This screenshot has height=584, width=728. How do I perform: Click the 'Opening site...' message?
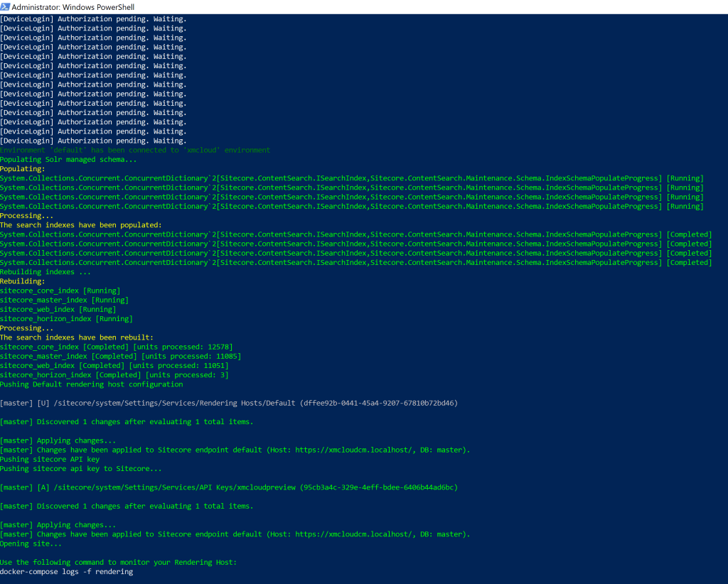31,544
